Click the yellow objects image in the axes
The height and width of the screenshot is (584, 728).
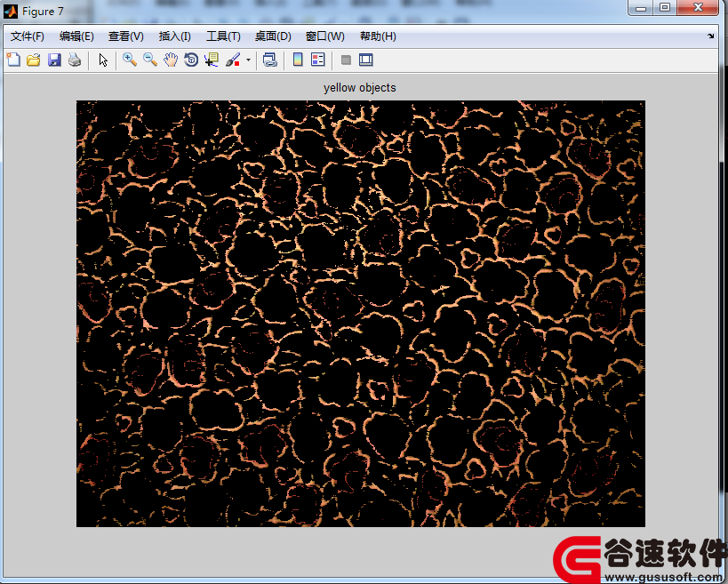coord(361,314)
